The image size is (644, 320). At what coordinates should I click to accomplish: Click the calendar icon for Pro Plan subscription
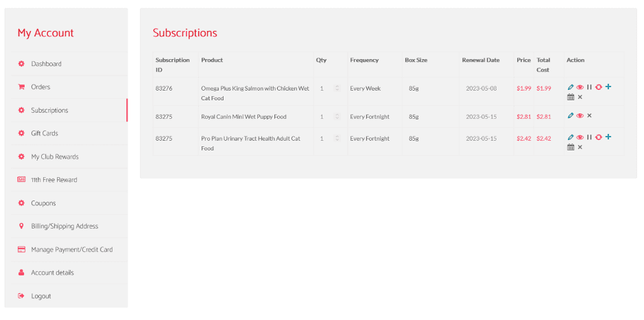571,148
